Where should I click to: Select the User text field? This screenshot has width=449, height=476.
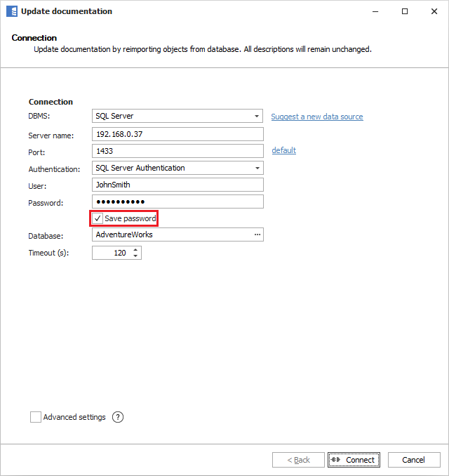coord(177,185)
